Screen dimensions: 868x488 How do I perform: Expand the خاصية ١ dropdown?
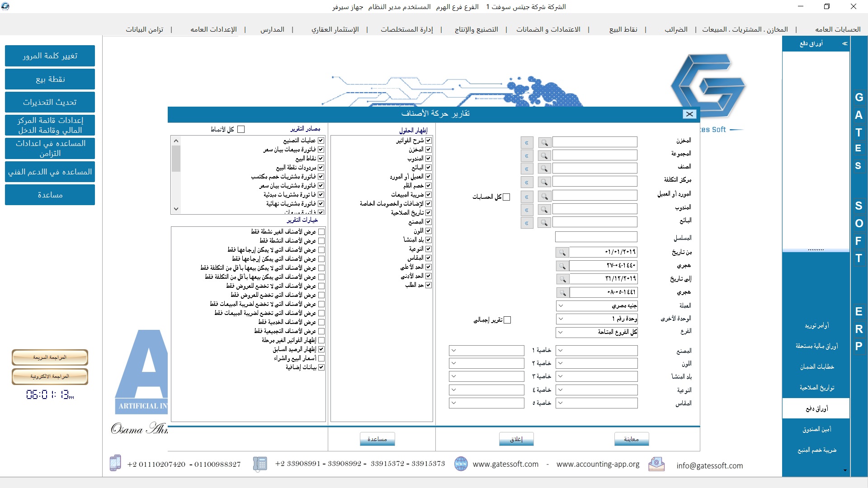[x=486, y=351]
